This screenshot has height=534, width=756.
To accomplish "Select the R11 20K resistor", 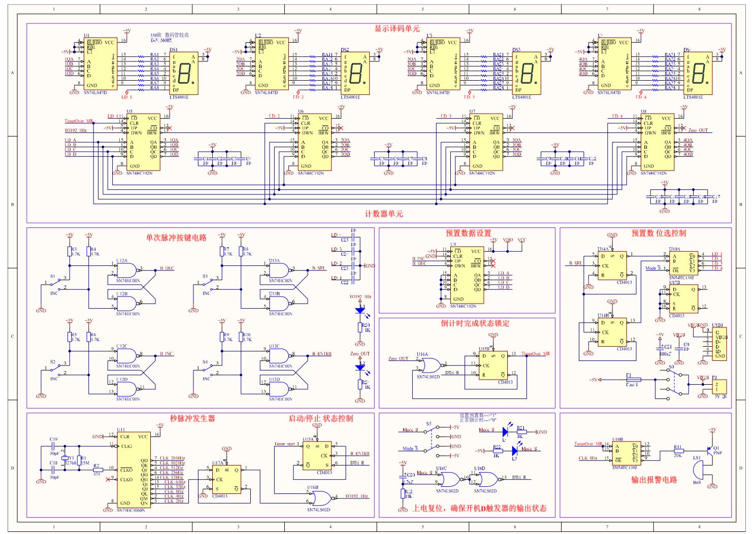I will tap(678, 450).
